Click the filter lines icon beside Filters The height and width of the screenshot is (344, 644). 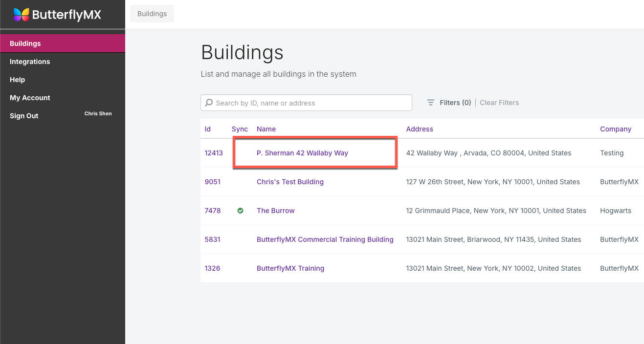[431, 103]
